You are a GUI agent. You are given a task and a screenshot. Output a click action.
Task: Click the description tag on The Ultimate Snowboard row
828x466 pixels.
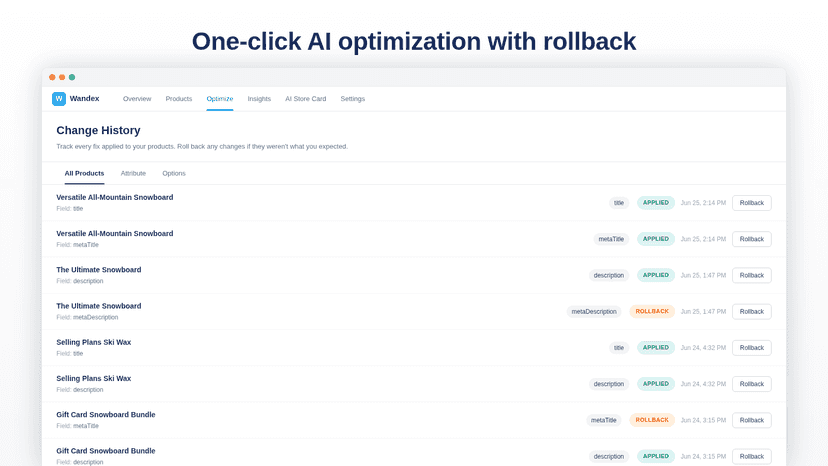(x=608, y=275)
